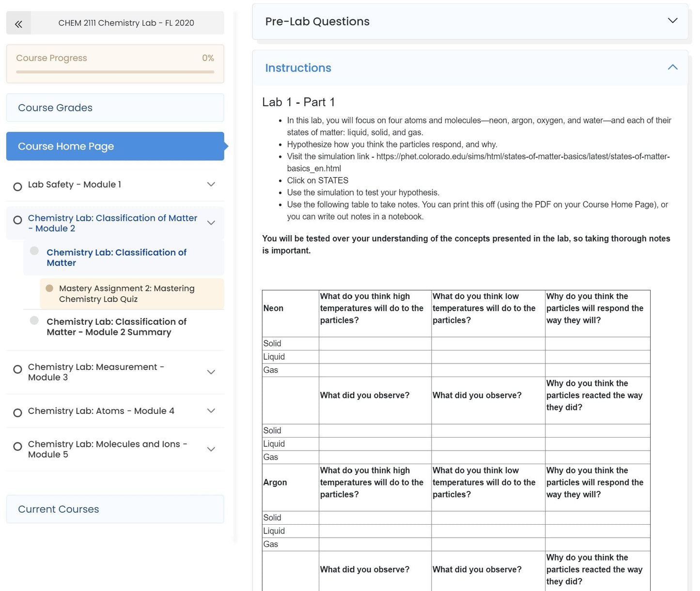Click the Lab Safety Module 1 status circle
700x591 pixels.
17,187
